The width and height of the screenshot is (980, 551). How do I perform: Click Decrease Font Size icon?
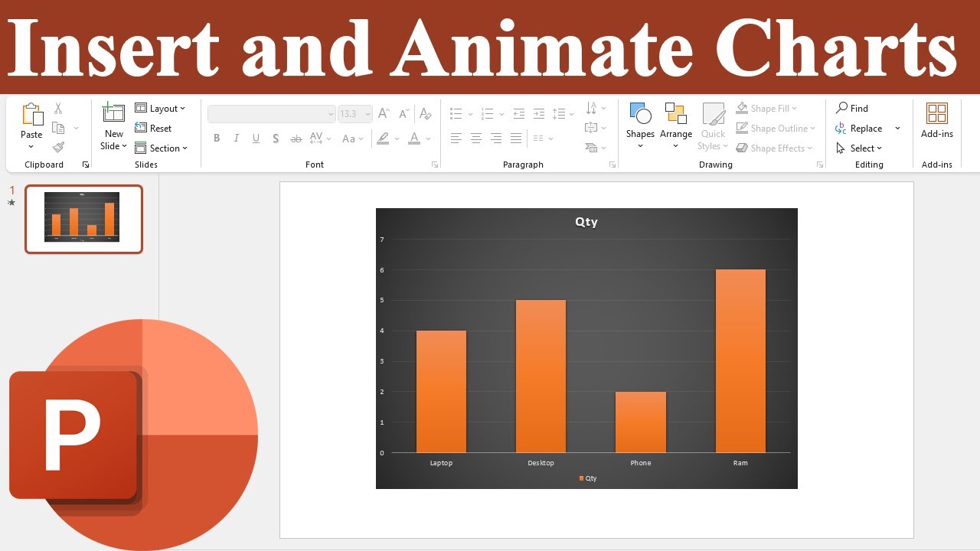pos(403,113)
